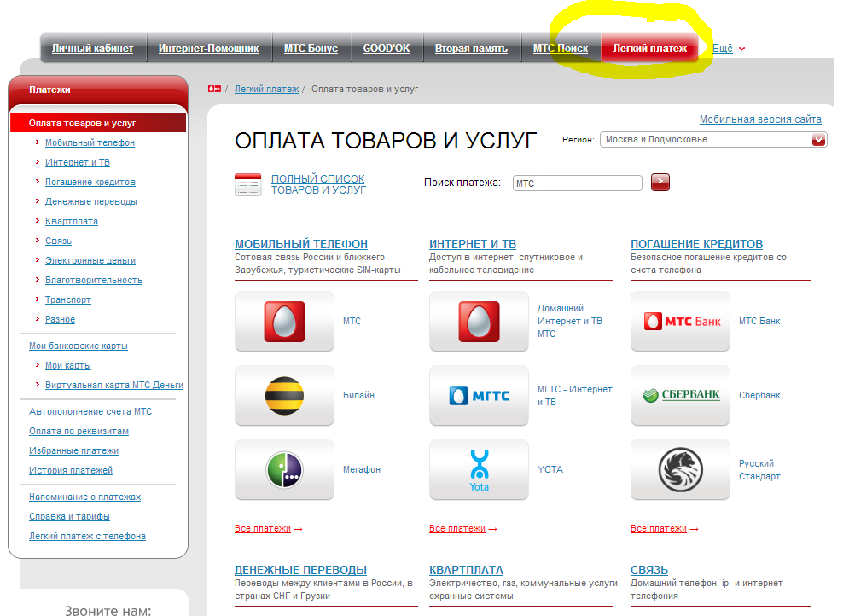
Task: Open Мобильный телефон in sidebar
Action: [x=90, y=142]
